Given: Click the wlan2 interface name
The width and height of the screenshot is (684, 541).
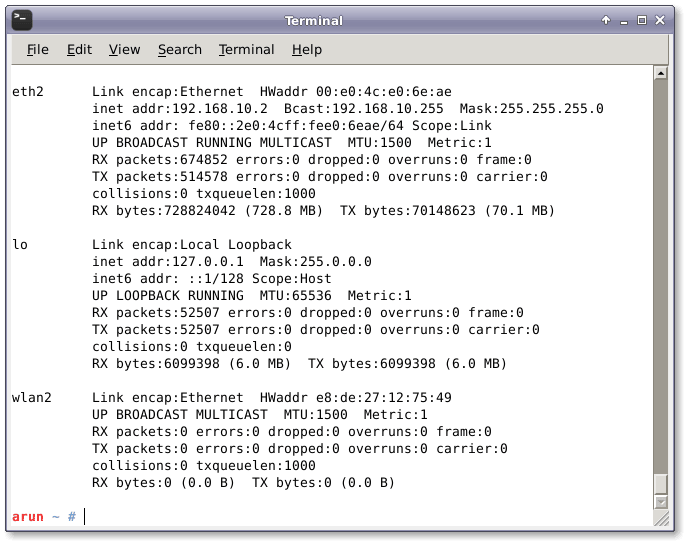Looking at the screenshot, I should click(x=31, y=398).
